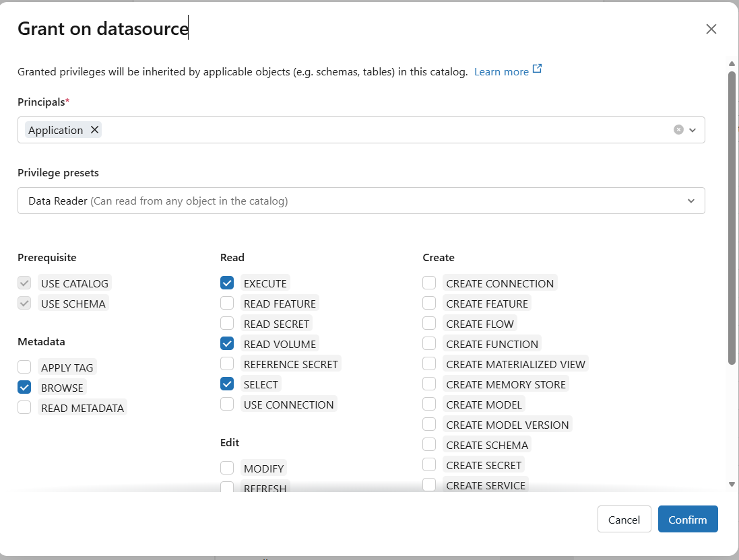Click the Confirm button

(x=688, y=519)
